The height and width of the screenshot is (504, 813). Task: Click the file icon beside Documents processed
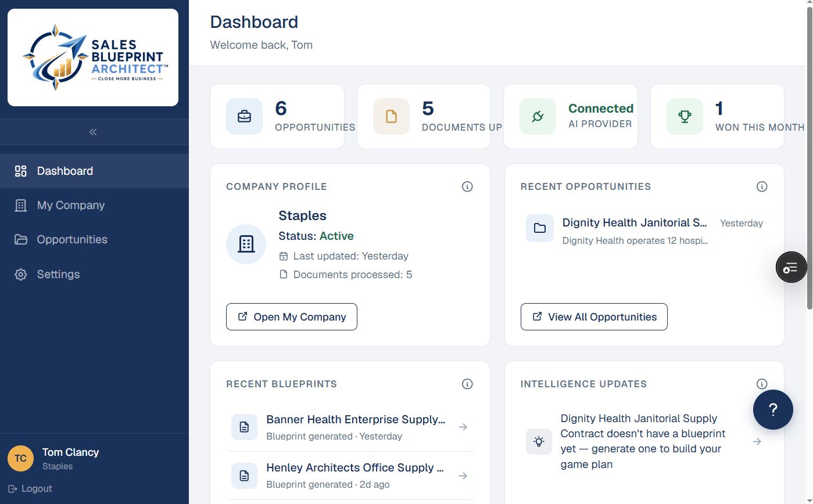click(x=284, y=274)
